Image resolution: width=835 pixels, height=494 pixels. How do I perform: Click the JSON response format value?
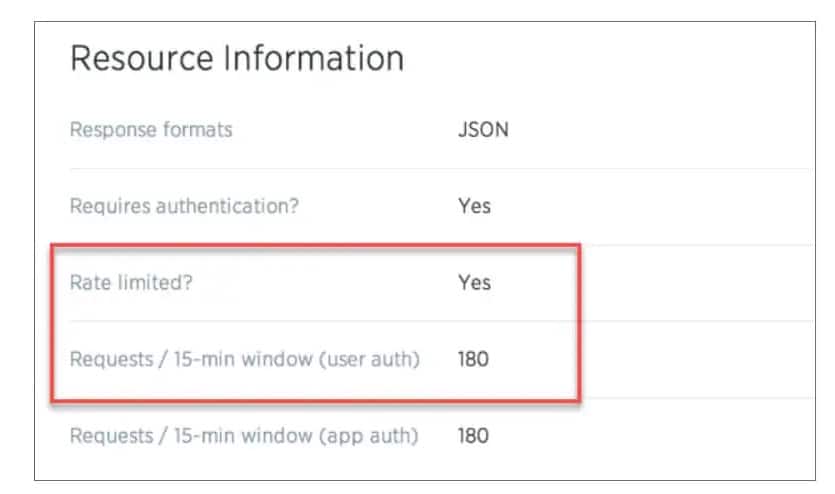click(x=482, y=130)
